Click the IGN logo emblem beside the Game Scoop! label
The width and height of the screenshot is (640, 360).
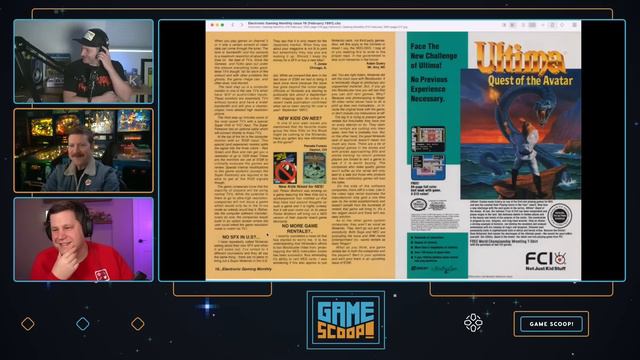tap(473, 323)
